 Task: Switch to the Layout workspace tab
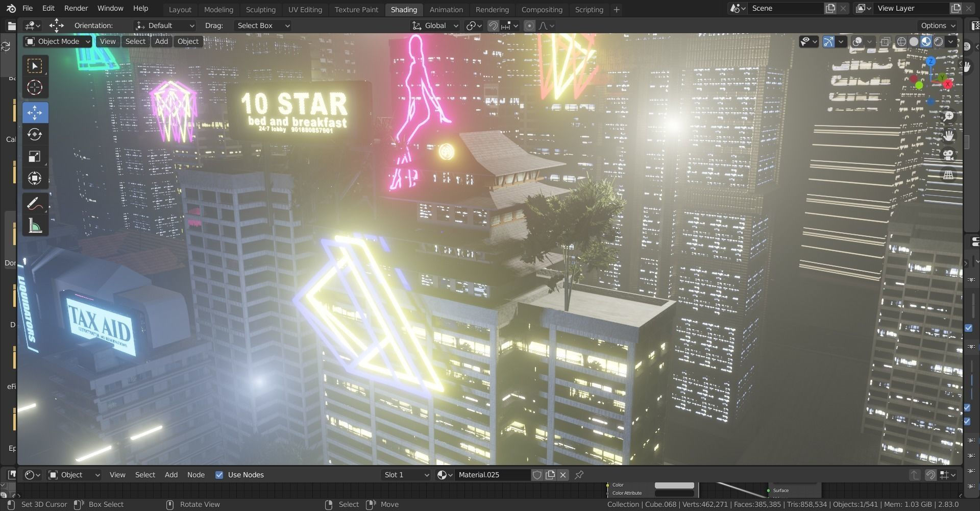click(x=180, y=9)
